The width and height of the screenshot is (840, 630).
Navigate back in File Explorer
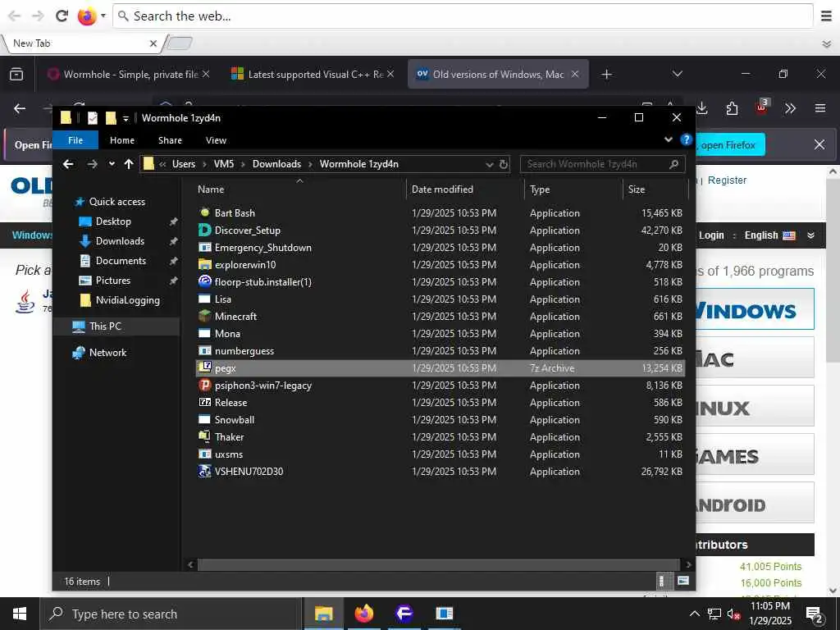click(x=68, y=164)
